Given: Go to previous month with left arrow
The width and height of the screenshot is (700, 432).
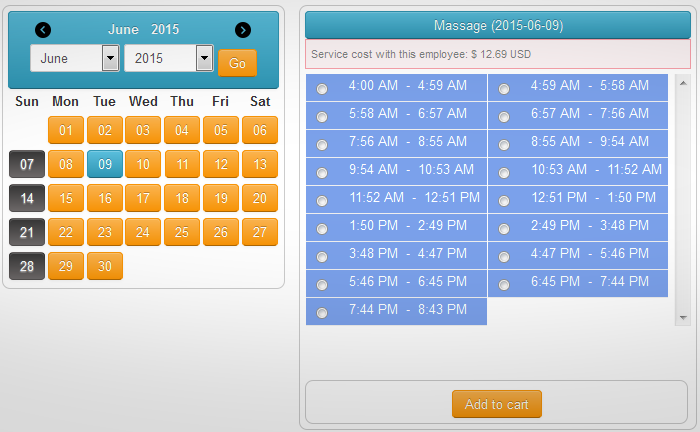Looking at the screenshot, I should tap(43, 30).
